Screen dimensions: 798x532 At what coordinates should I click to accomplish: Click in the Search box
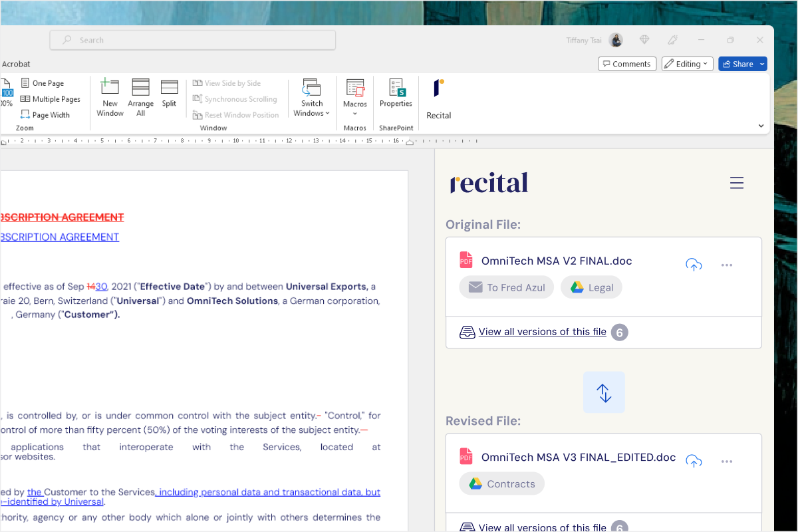click(x=193, y=40)
